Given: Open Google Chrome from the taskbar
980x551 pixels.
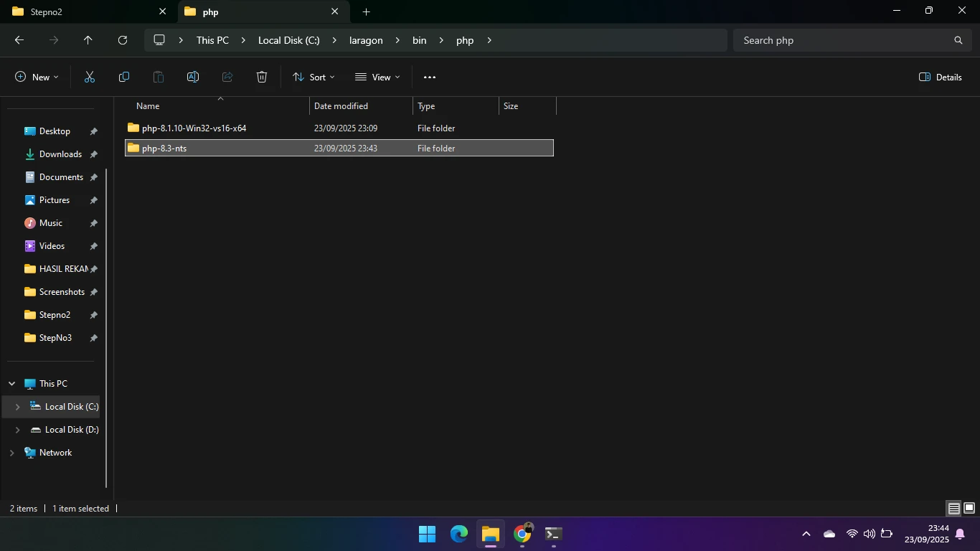Looking at the screenshot, I should 522,534.
